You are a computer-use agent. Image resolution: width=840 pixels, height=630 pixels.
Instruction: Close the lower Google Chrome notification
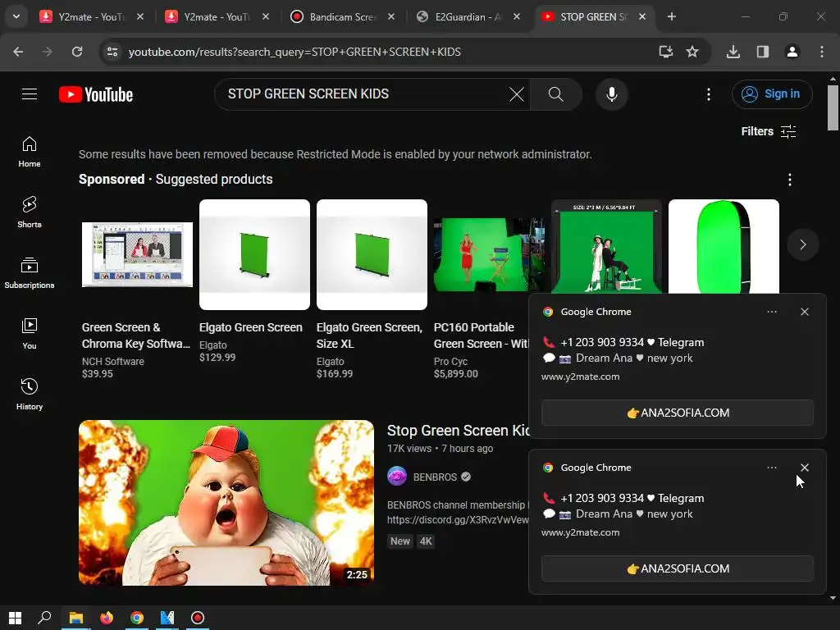(x=805, y=468)
